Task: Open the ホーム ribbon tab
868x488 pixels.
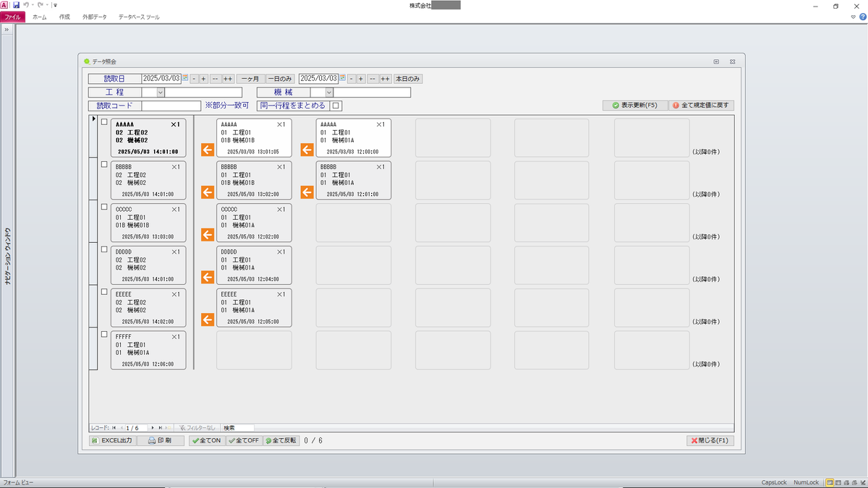Action: (40, 17)
